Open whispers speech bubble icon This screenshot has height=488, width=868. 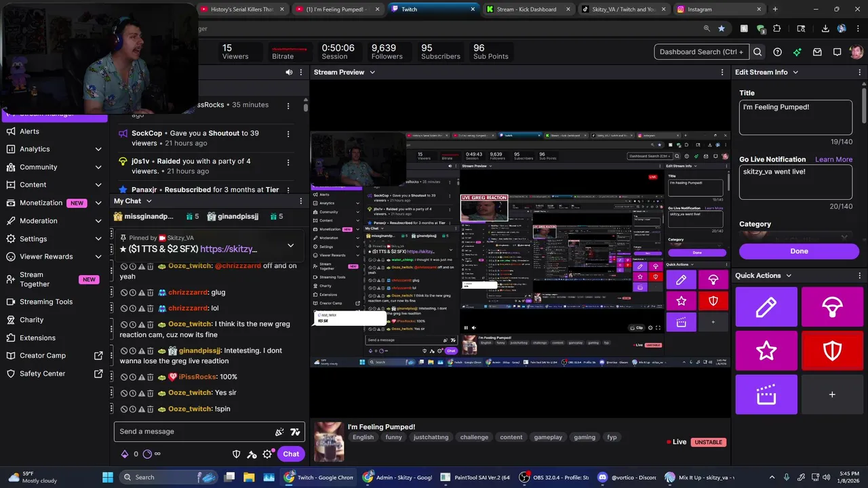(837, 52)
